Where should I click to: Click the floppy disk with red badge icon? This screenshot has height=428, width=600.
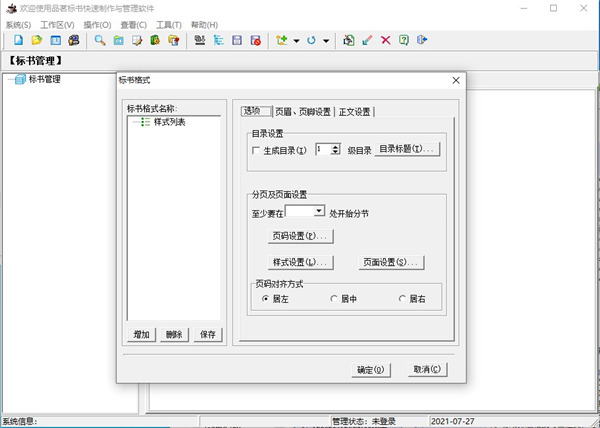pos(256,40)
